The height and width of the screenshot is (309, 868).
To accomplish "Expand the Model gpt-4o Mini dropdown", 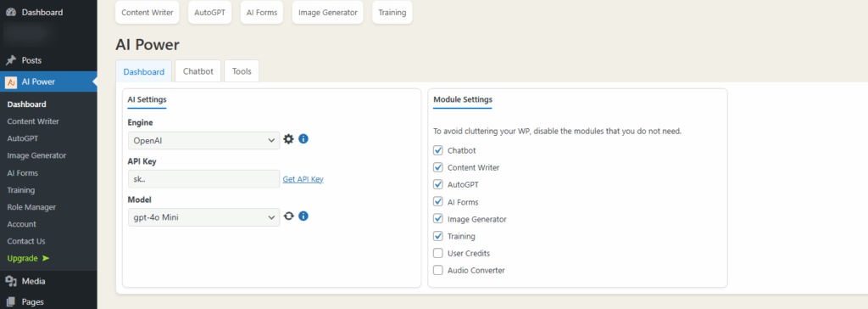I will (203, 217).
